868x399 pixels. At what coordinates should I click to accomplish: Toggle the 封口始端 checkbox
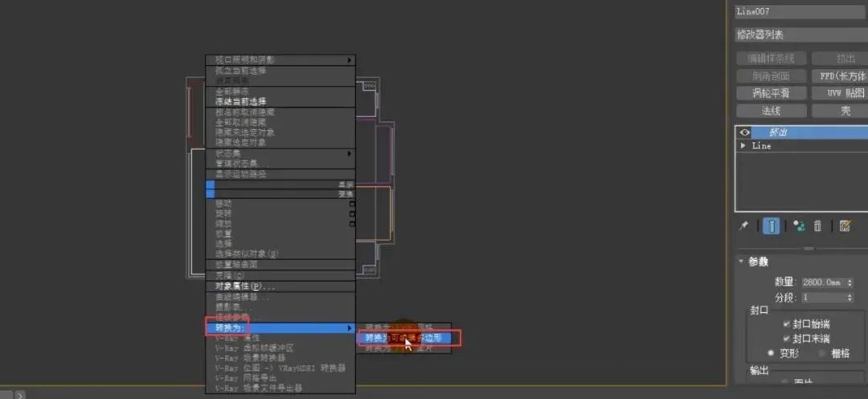(x=786, y=324)
